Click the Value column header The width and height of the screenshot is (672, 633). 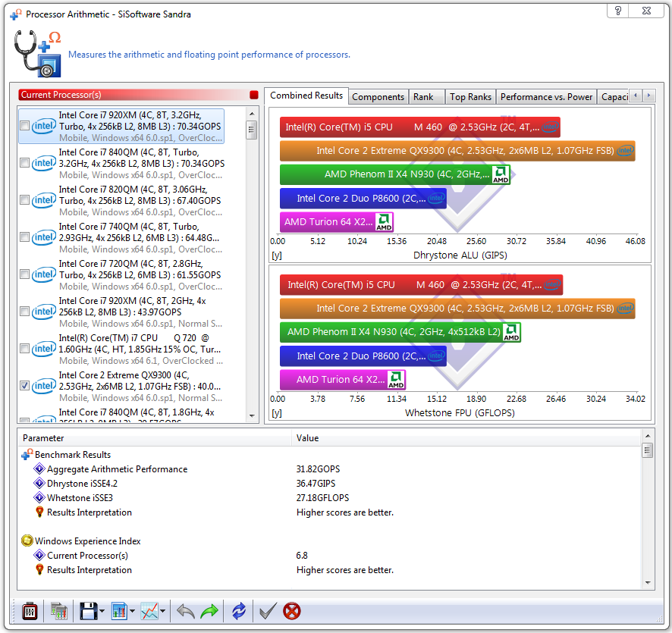coord(466,437)
